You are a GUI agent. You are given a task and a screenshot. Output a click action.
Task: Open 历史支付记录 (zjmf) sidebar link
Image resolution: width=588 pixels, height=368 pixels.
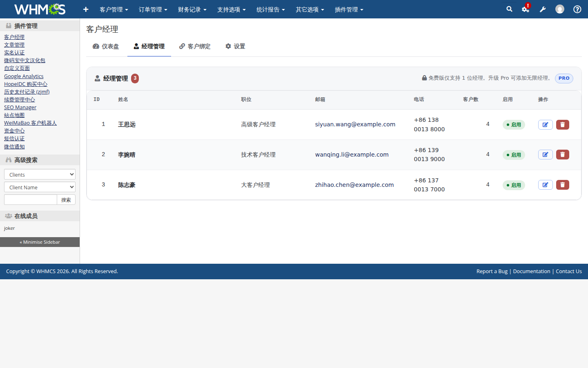click(x=27, y=92)
